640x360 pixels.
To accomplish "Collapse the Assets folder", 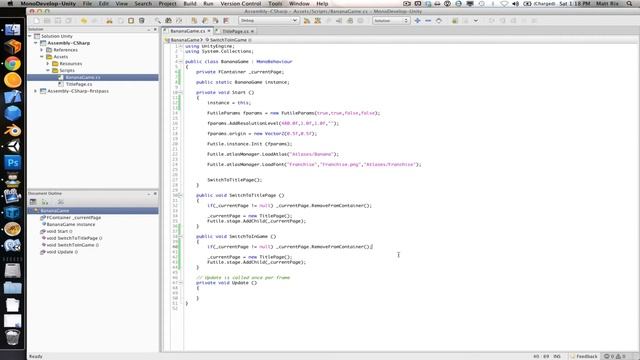I will click(x=42, y=57).
